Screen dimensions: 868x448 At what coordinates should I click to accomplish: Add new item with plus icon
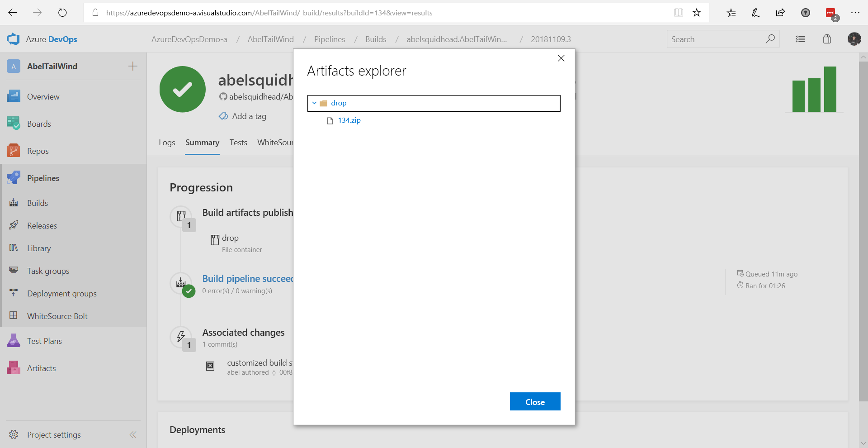132,66
